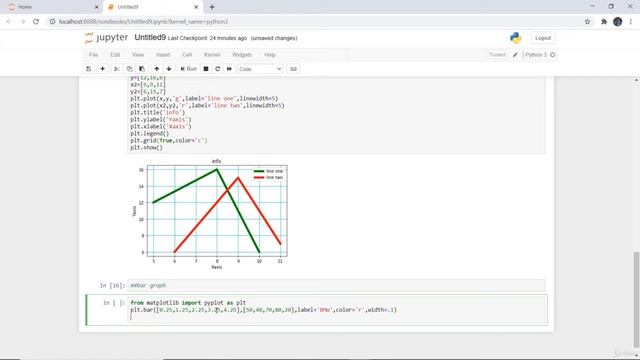
Task: Open the browser extensions puzzle icon
Action: pyautogui.click(x=604, y=22)
